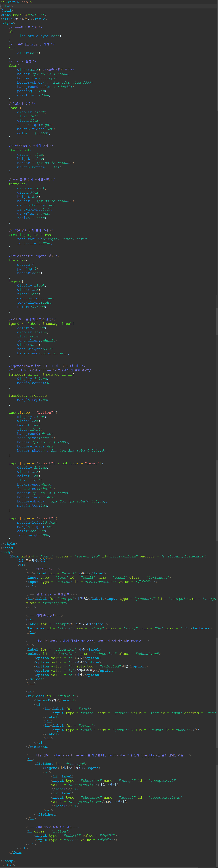Click the 'width : 30em;' line

[31, 154]
